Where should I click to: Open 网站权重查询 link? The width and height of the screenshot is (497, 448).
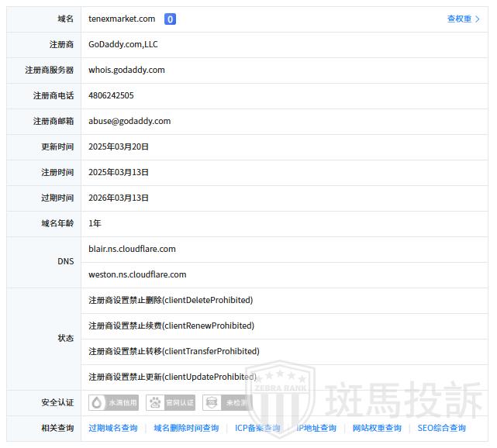point(377,428)
